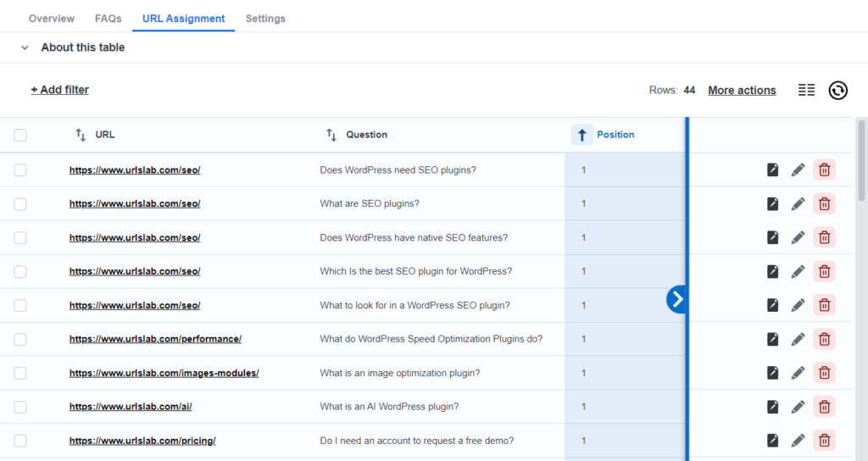868x461 pixels.
Task: Click the text 'Do I need an account to request a free demo?'
Action: [x=417, y=441]
